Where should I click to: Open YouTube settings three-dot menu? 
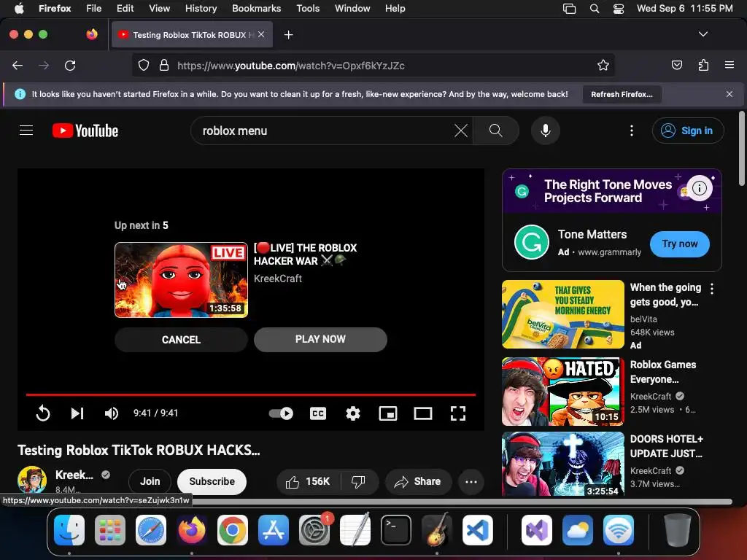(x=632, y=131)
